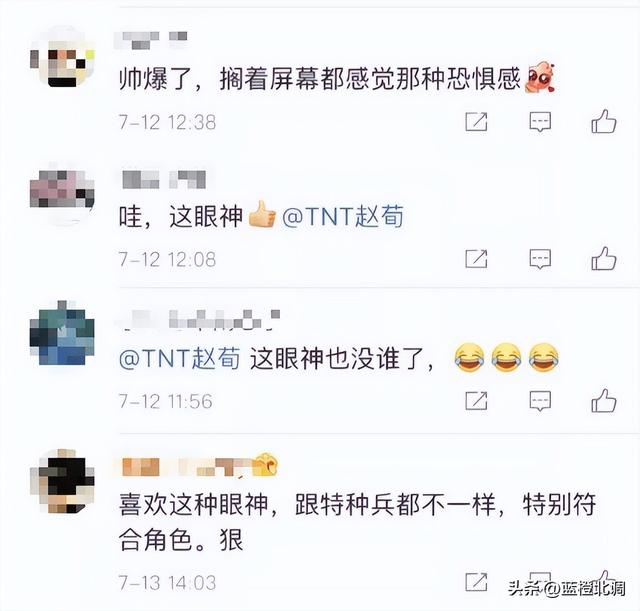
Task: Repost the 帅爆了 comment
Action: click(x=476, y=122)
